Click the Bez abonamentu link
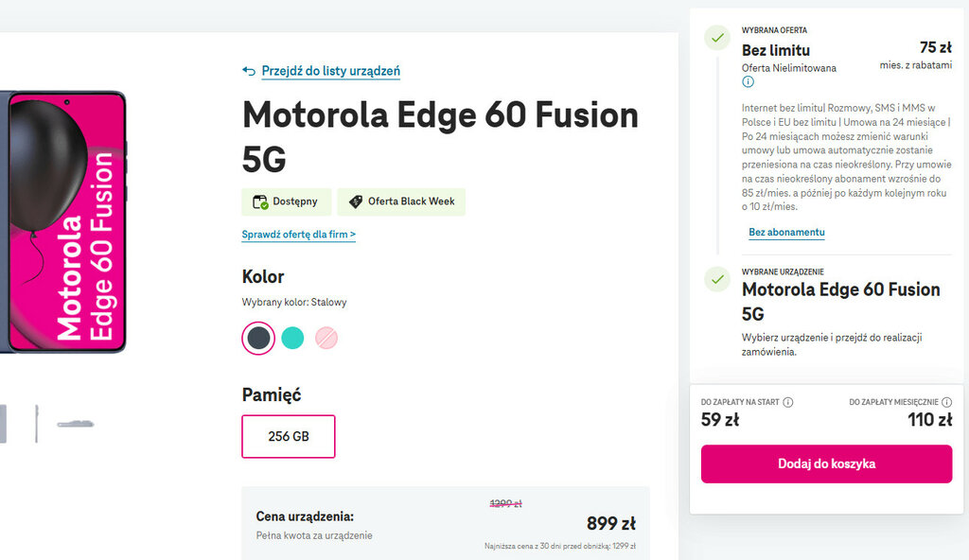Viewport: 969px width, 560px height. [786, 233]
